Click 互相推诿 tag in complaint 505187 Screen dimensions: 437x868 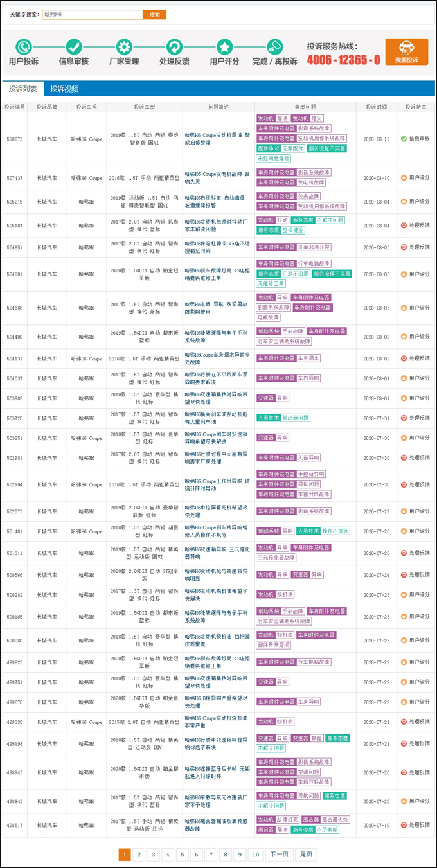293,230
